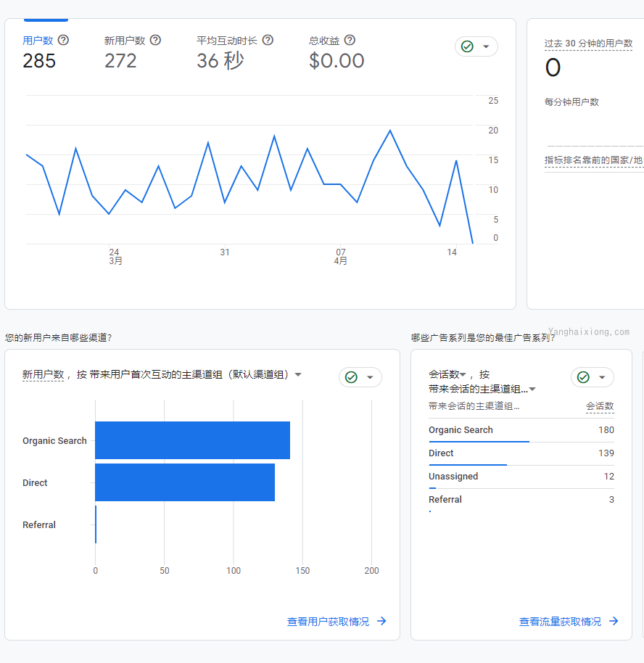Click 每分钟用户数 label
Image resolution: width=644 pixels, height=663 pixels.
571,102
